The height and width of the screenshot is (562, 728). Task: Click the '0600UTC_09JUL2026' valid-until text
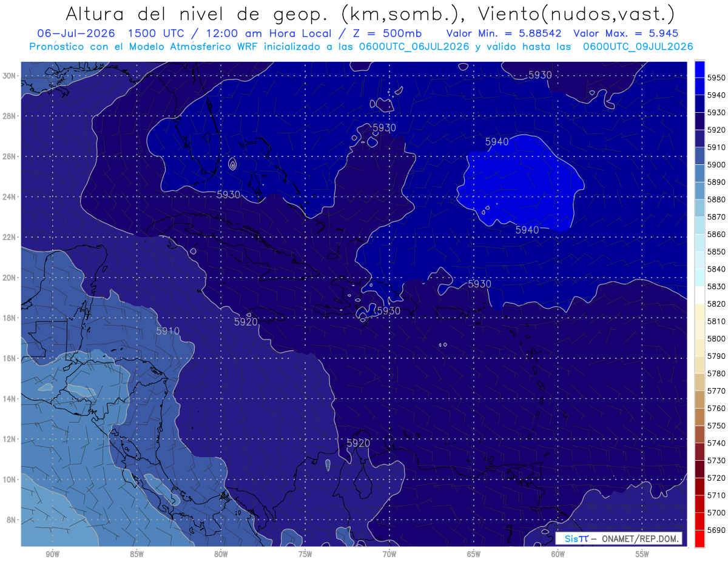pos(638,47)
